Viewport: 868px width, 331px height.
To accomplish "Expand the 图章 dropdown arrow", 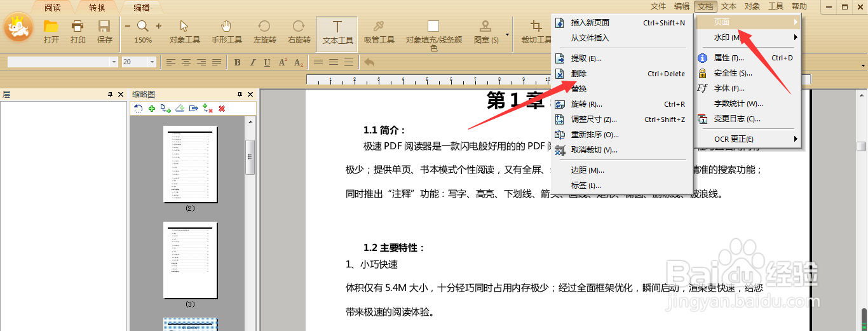I will [x=507, y=34].
